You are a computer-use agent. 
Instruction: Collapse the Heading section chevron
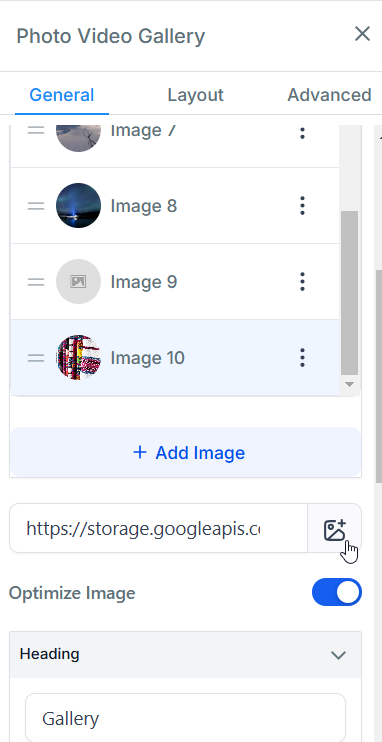point(338,655)
